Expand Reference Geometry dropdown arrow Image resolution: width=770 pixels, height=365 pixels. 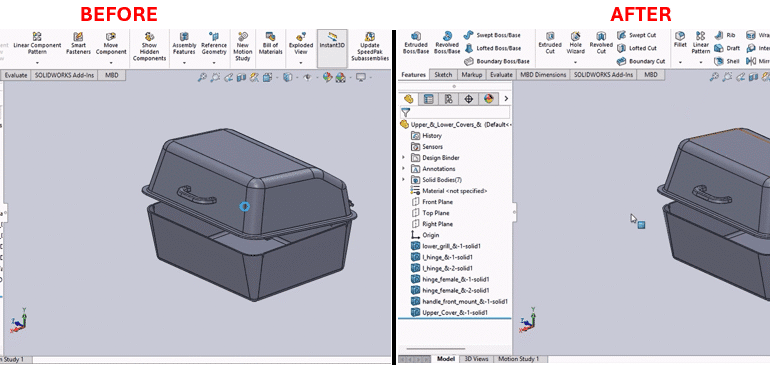[x=214, y=63]
